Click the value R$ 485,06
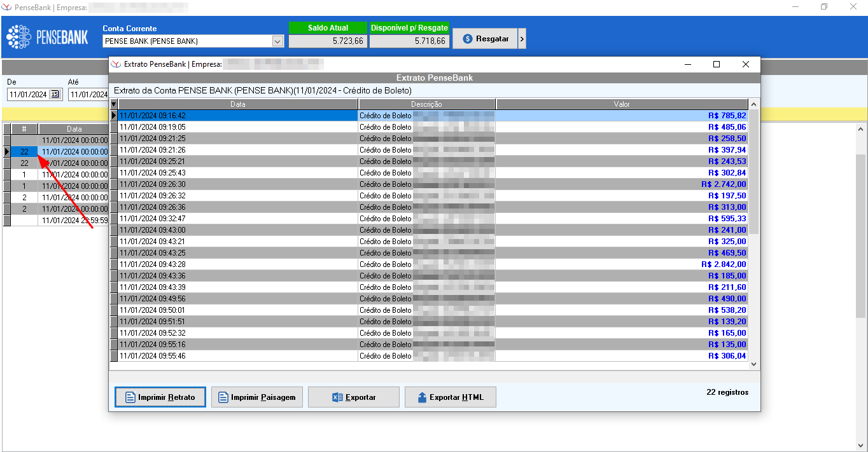 727,127
